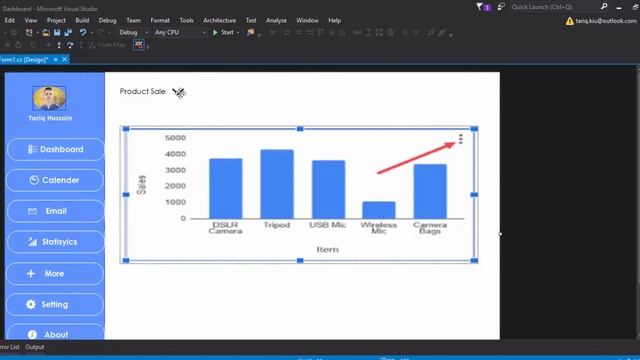
Task: Select the Email sidebar button
Action: [55, 211]
